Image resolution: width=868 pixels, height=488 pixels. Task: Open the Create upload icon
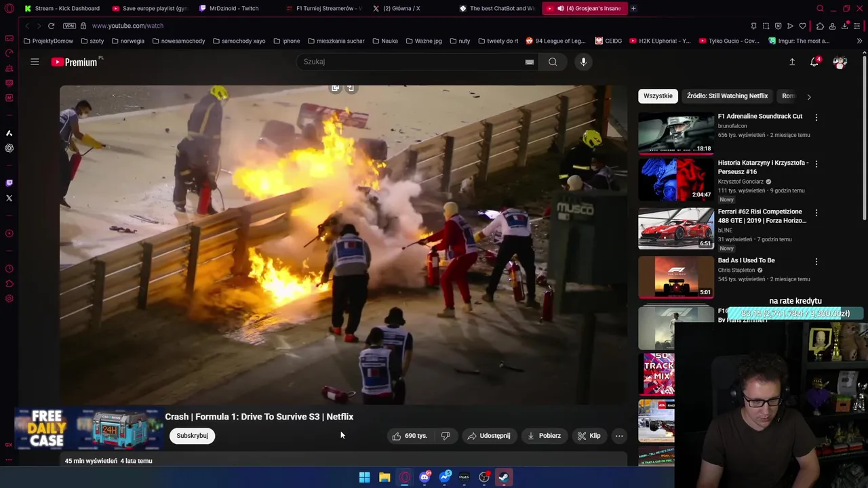click(x=792, y=62)
